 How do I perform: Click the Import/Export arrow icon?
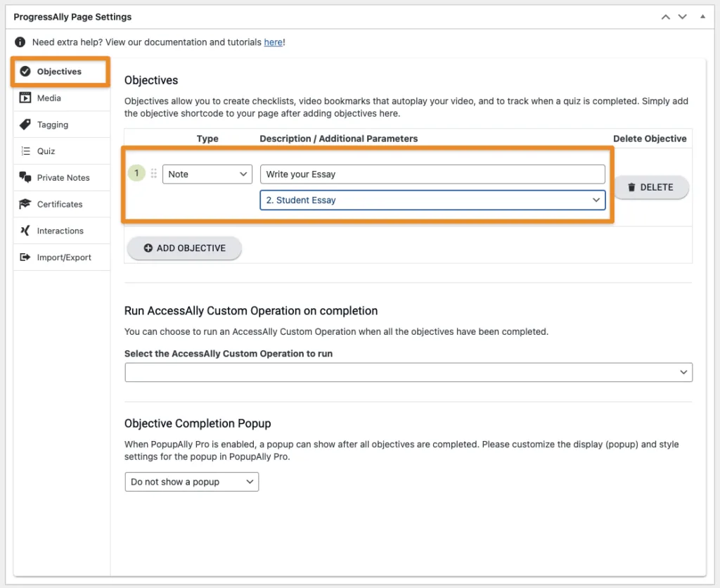(x=25, y=257)
